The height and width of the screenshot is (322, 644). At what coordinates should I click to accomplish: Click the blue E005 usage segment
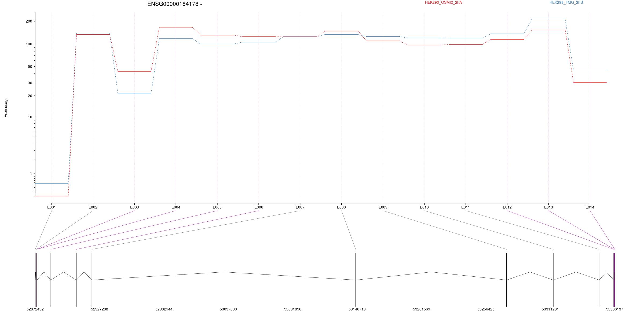[217, 44]
